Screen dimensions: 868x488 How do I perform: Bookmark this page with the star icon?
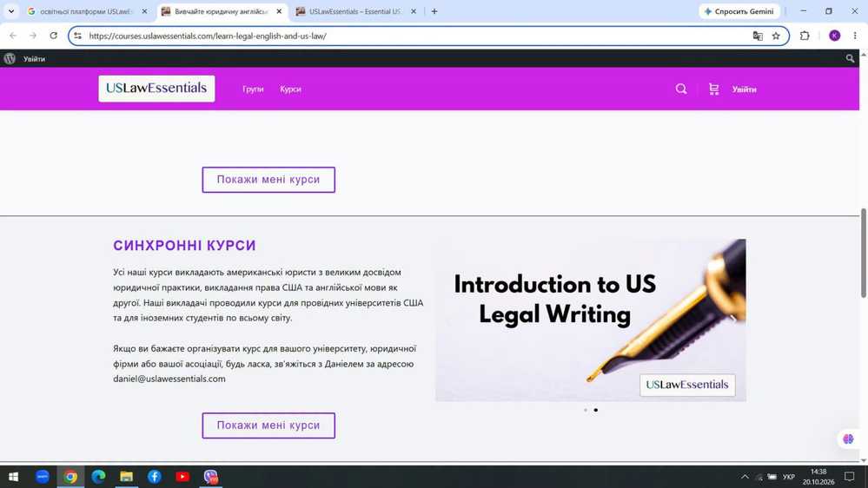pyautogui.click(x=776, y=36)
